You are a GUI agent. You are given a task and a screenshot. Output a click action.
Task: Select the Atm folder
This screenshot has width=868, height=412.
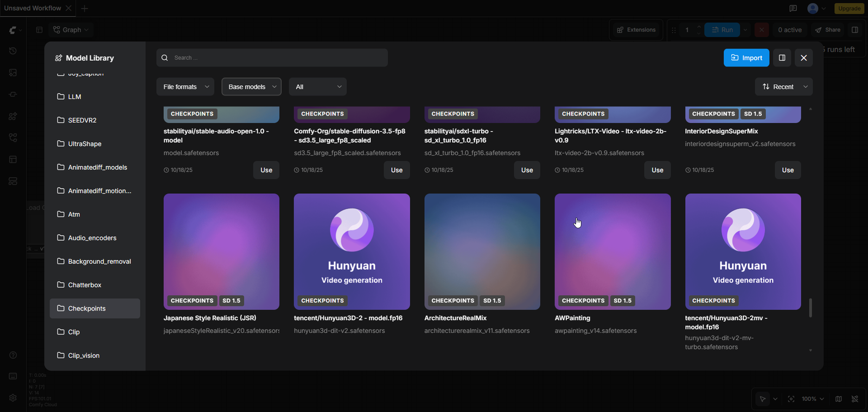pyautogui.click(x=95, y=214)
